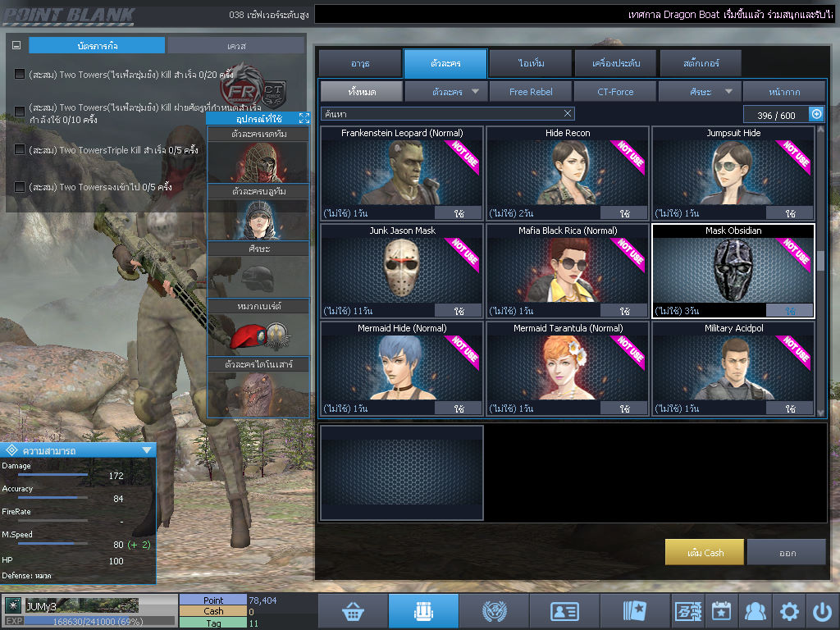This screenshot has width=840, height=630.
Task: Check the Two Towers Kill 0/10 mission
Action: click(20, 112)
